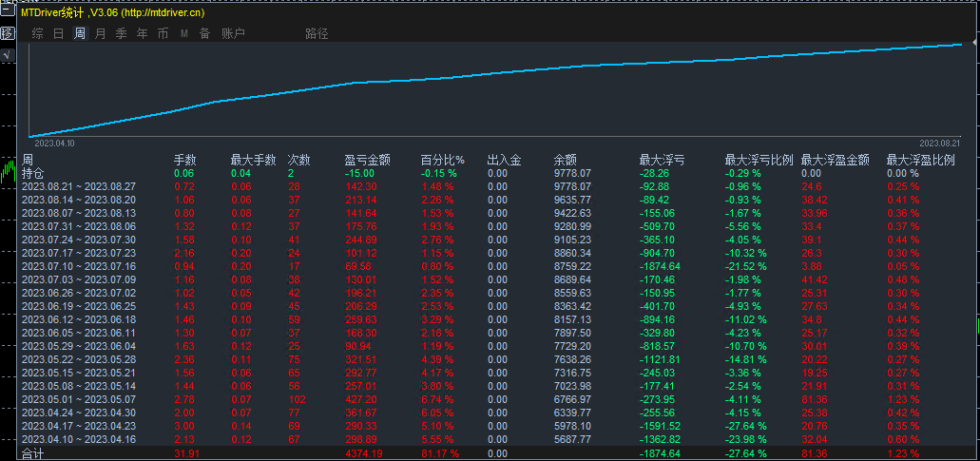Click the 余额 column header
This screenshot has width=980, height=461.
click(x=565, y=160)
